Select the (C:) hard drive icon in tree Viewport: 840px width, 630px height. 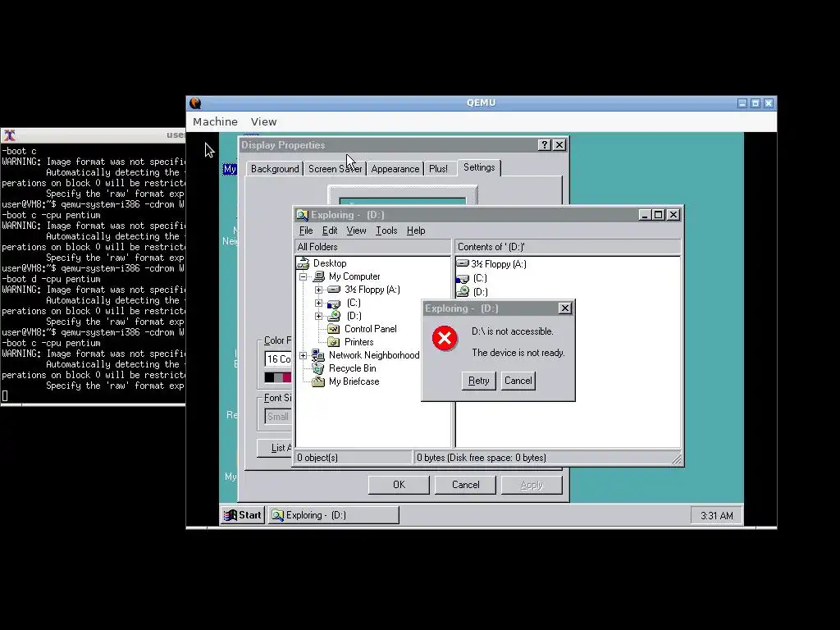click(x=334, y=304)
